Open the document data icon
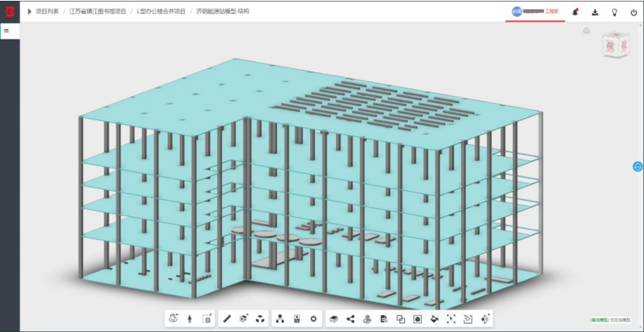644x332 pixels. coord(383,319)
